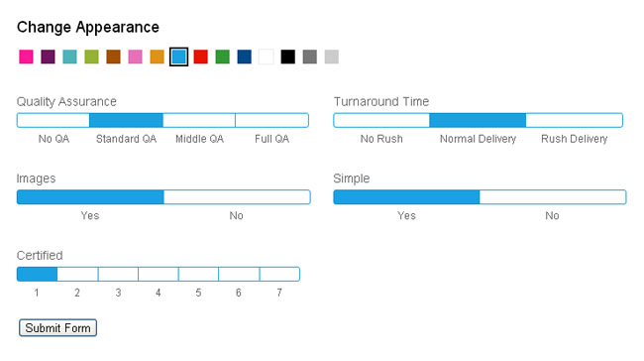Pick the navy blue color swatch
The height and width of the screenshot is (361, 644).
[x=245, y=57]
